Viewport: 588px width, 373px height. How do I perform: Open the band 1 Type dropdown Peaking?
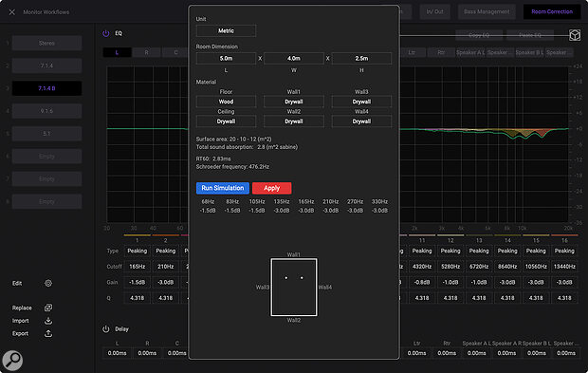[x=138, y=251]
